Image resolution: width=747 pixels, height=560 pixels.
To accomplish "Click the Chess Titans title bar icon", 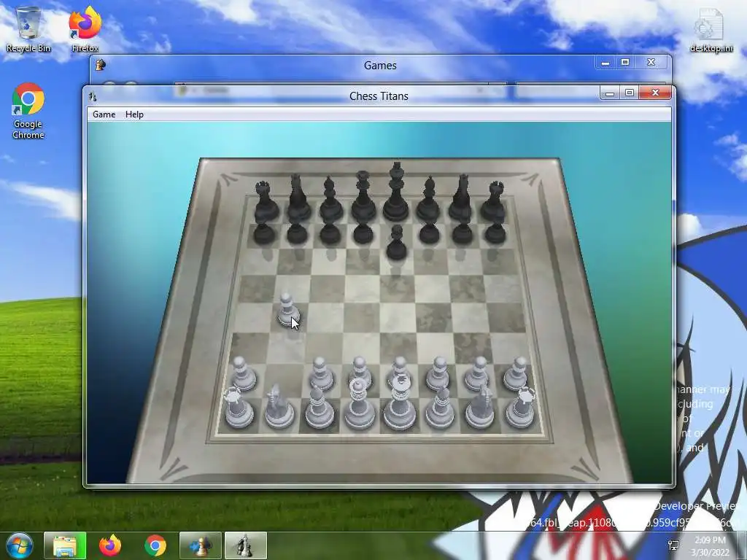I will [93, 96].
